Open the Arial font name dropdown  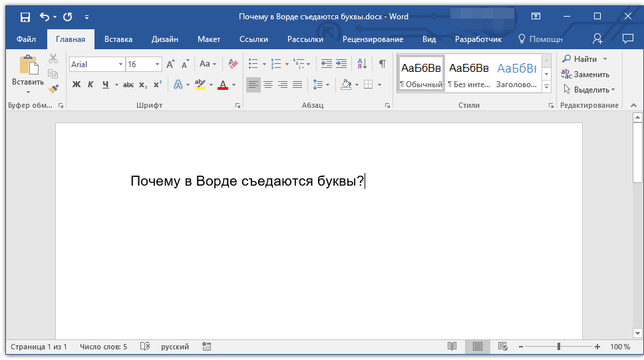(120, 65)
